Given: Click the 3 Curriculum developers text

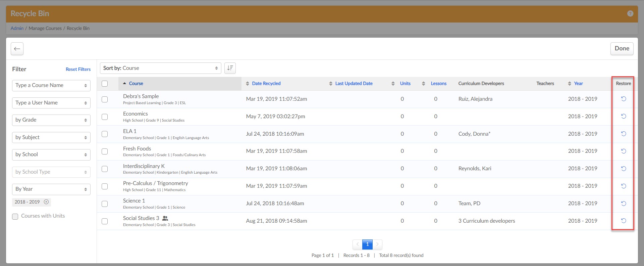Looking at the screenshot, I should pos(487,221).
